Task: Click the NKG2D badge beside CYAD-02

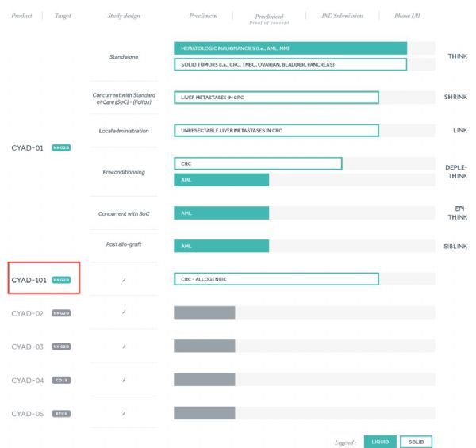Action: 61,313
